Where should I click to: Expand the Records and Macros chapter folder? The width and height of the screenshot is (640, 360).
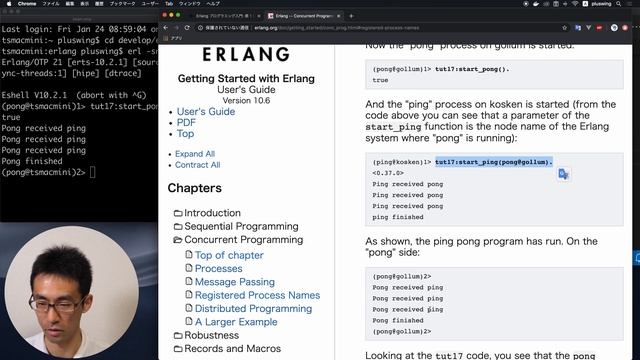[x=178, y=349]
